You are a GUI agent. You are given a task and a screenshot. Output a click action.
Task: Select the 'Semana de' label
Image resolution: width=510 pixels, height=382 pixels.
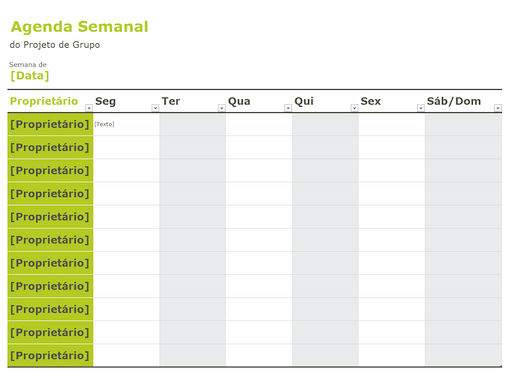(28, 64)
